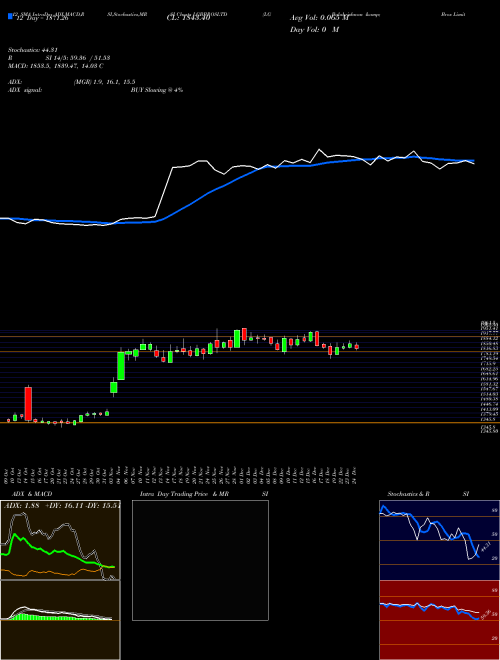Click the 'SI 14/3: 39.36 / 51.53' text
This screenshot has width=500, height=660.
[x=78, y=58]
